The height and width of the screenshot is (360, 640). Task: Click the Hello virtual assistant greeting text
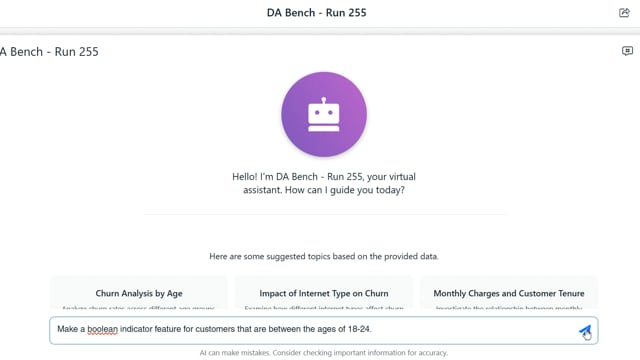click(x=324, y=183)
